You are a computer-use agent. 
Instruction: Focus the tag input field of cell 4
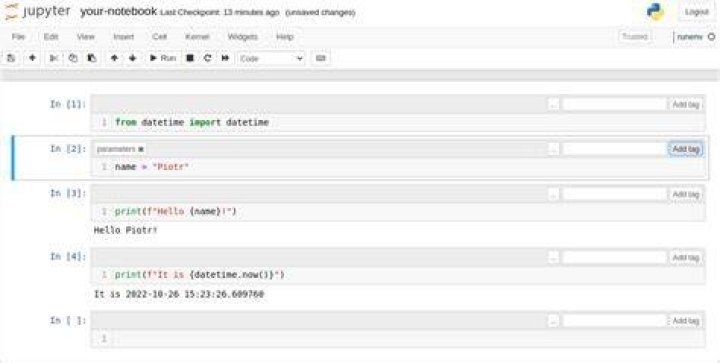(x=614, y=257)
